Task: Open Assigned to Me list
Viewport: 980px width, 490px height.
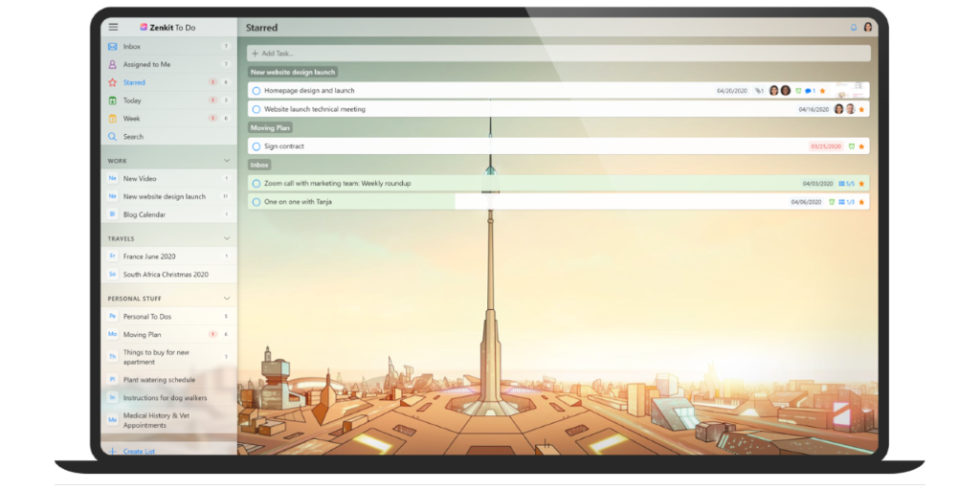Action: coord(168,64)
